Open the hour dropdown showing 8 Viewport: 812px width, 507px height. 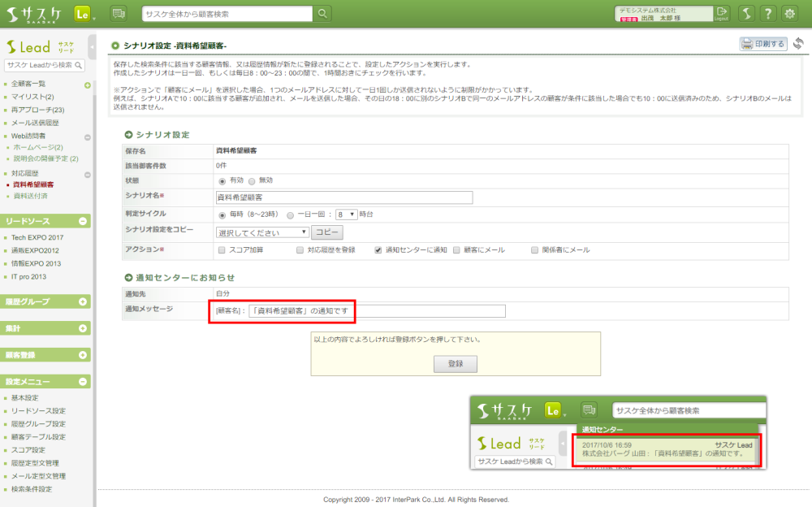348,214
